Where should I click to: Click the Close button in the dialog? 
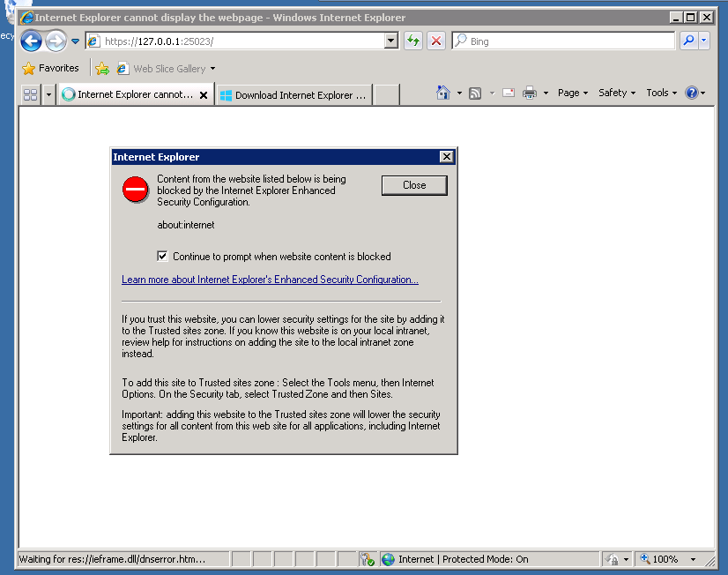(414, 185)
